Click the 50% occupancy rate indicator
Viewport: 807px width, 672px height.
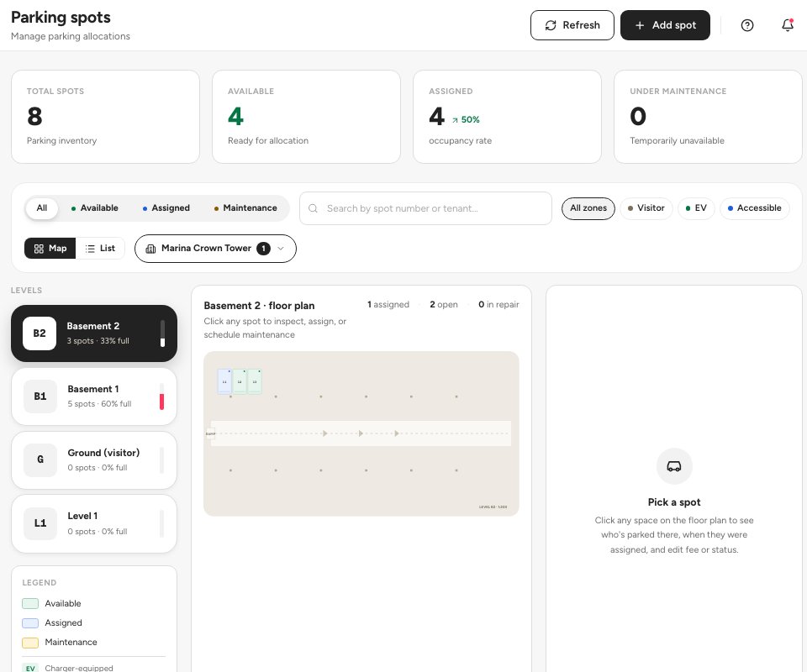pyautogui.click(x=466, y=119)
